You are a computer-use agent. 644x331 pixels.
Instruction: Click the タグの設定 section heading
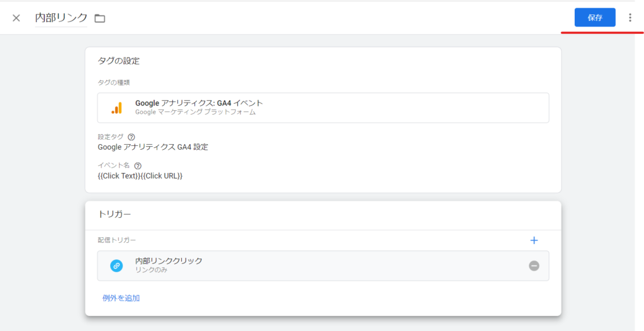tap(118, 61)
